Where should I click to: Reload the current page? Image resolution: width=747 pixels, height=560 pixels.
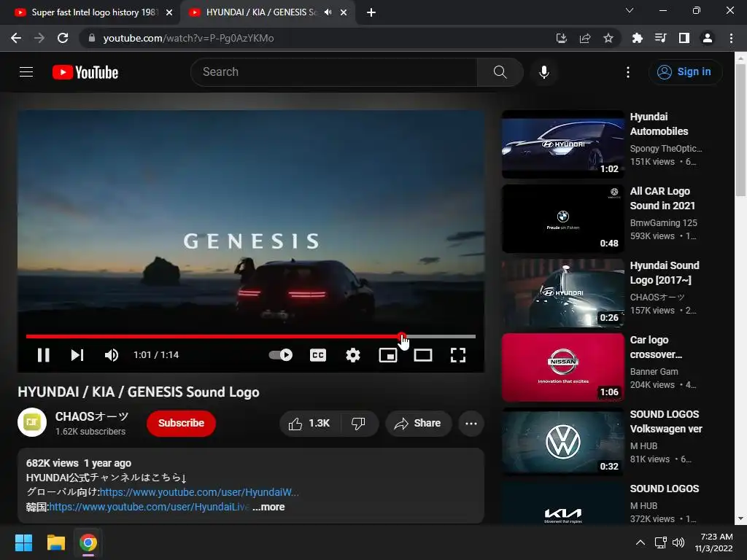[x=63, y=38]
